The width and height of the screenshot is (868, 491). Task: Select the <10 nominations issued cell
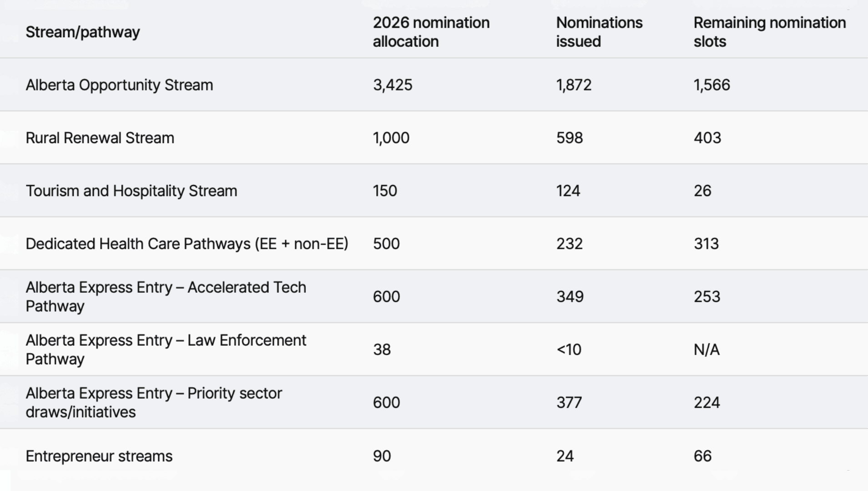click(x=569, y=350)
